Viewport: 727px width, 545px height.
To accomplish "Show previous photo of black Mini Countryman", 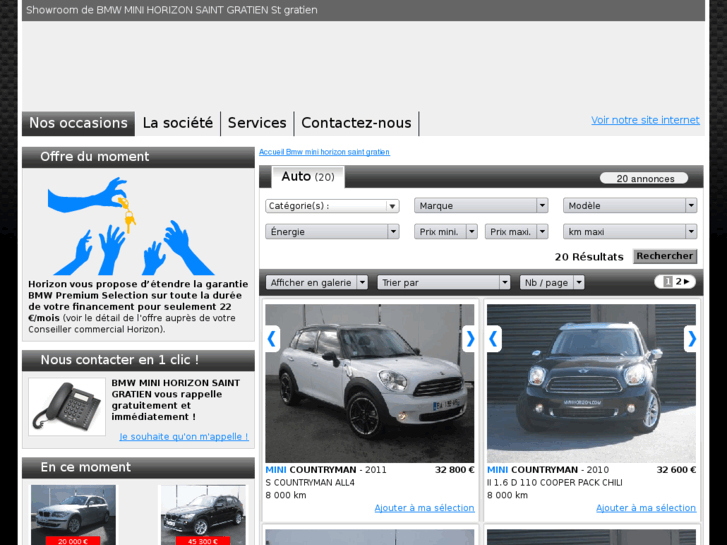I will [494, 339].
